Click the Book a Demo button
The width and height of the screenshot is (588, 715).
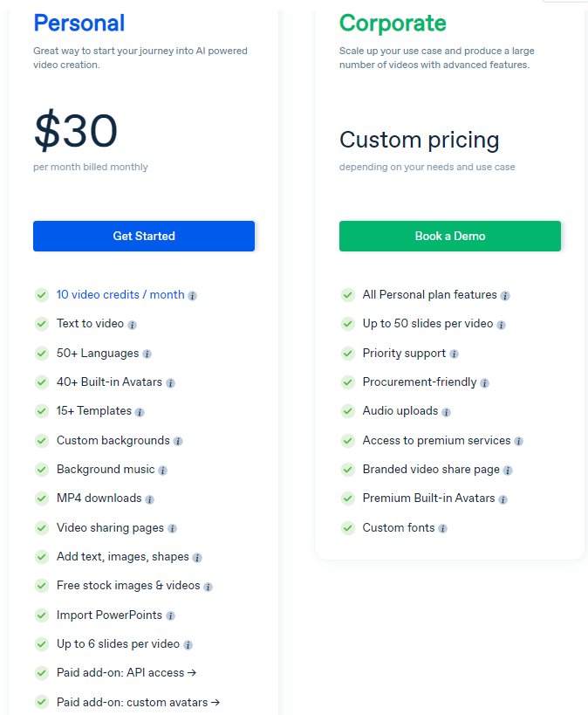(450, 237)
